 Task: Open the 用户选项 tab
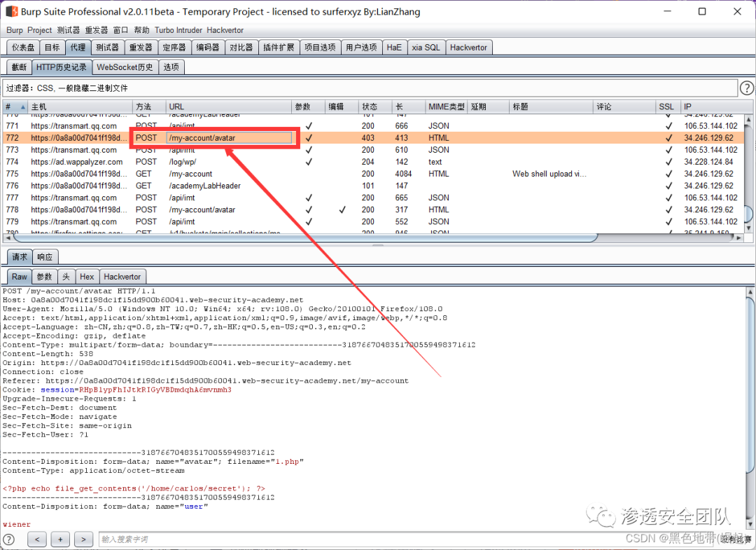pos(362,47)
